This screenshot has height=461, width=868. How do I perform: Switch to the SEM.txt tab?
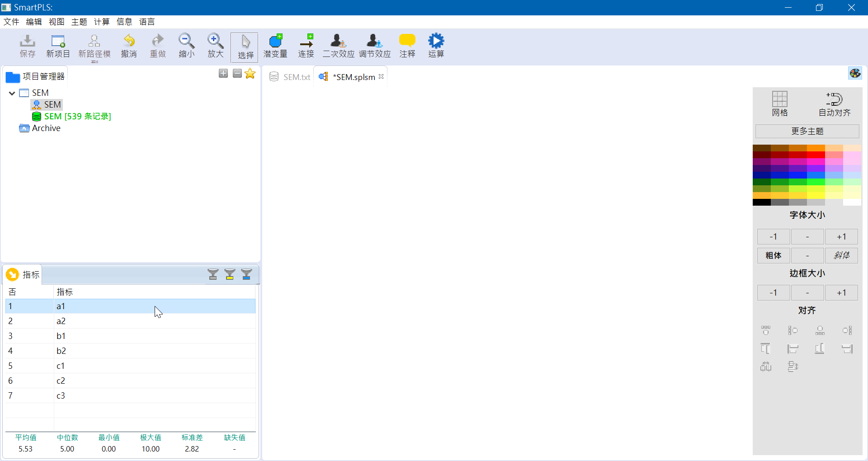[290, 77]
